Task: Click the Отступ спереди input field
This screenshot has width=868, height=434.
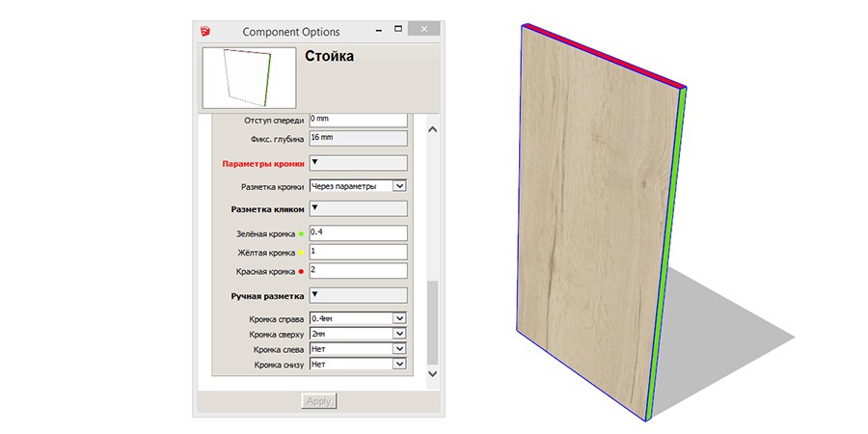Action: (357, 120)
